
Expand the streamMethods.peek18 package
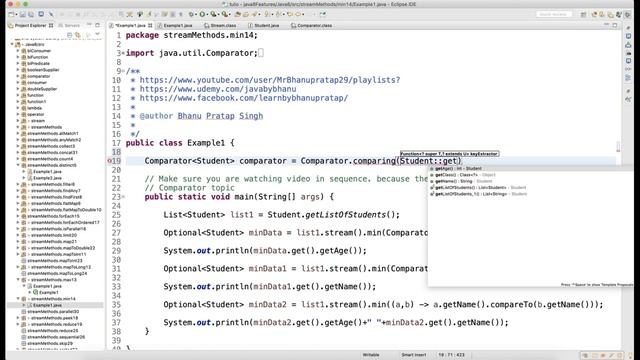click(18, 318)
